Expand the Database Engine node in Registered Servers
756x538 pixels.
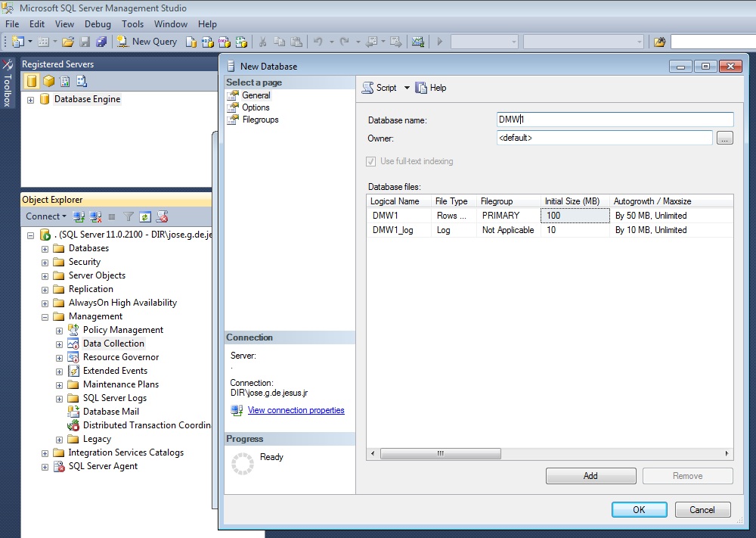[30, 100]
